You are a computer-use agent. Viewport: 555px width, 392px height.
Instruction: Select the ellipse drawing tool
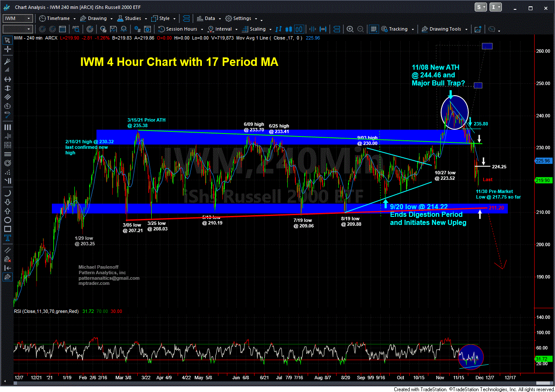(7, 220)
